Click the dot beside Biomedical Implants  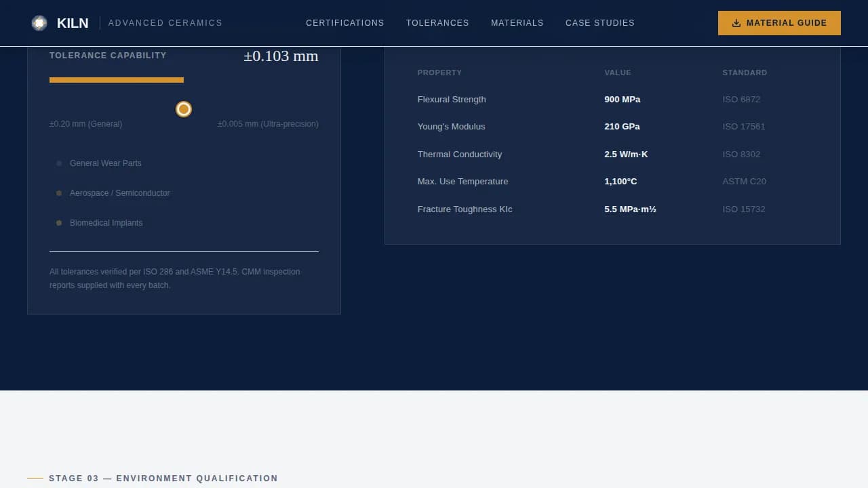(59, 223)
